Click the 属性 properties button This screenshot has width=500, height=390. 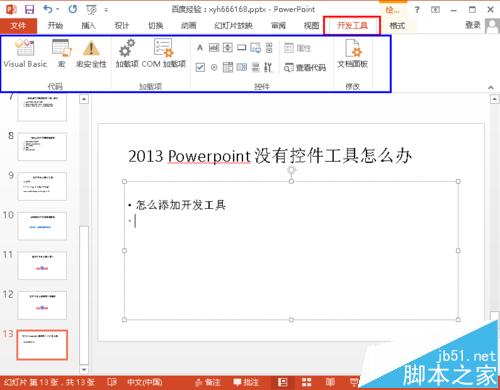pos(297,48)
